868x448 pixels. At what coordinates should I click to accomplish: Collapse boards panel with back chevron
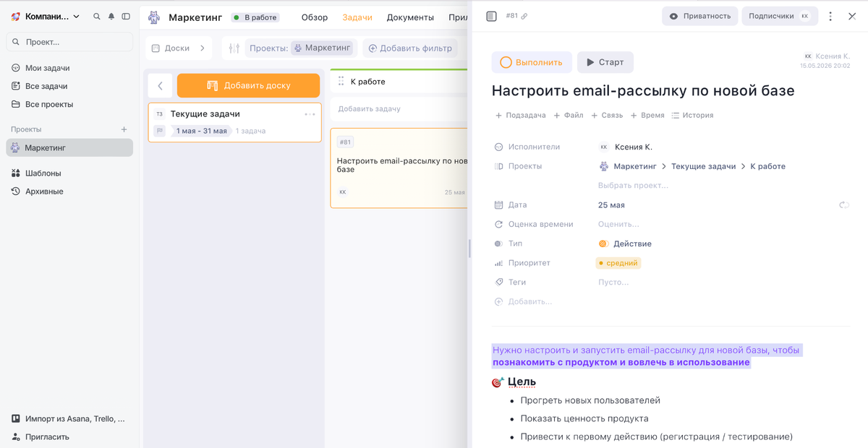point(160,85)
